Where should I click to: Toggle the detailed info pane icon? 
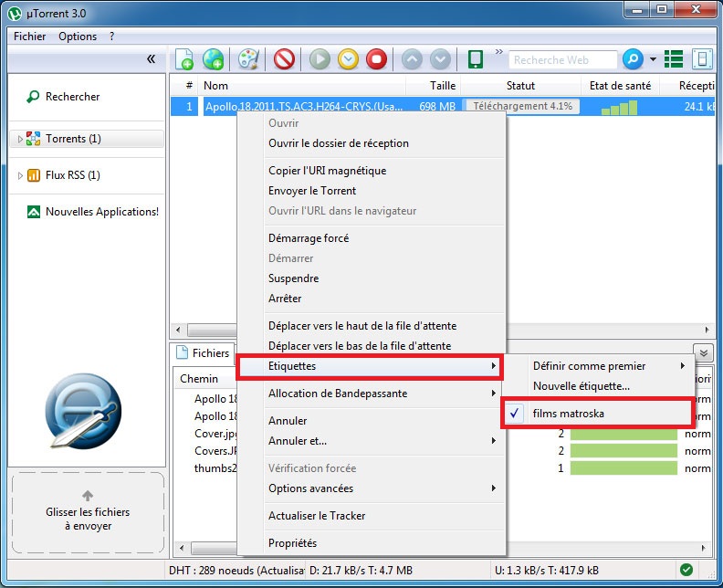tap(702, 59)
